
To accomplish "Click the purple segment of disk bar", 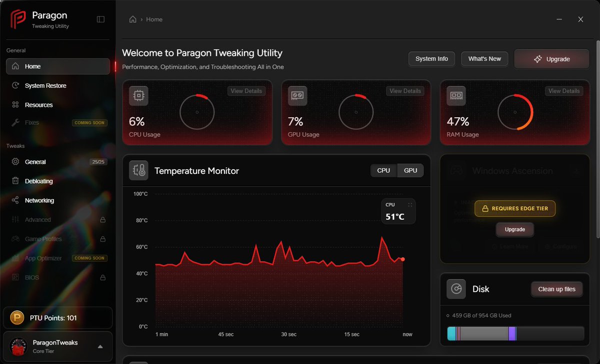I will tap(512, 334).
